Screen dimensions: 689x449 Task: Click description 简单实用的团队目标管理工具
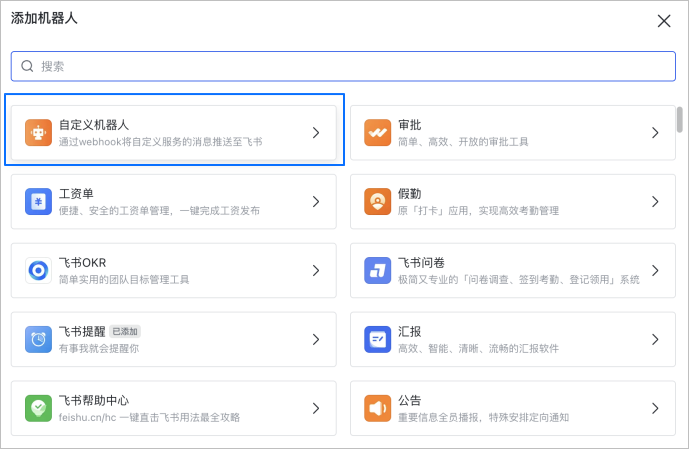(124, 280)
